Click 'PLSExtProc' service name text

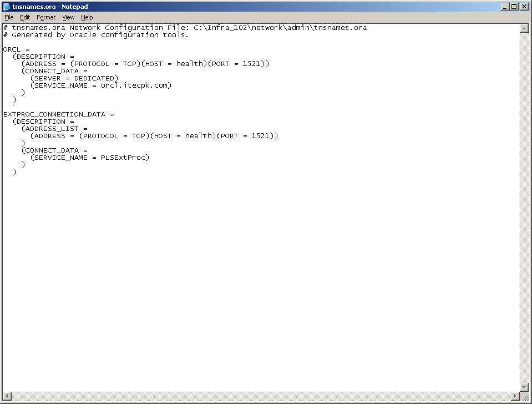pyautogui.click(x=124, y=158)
